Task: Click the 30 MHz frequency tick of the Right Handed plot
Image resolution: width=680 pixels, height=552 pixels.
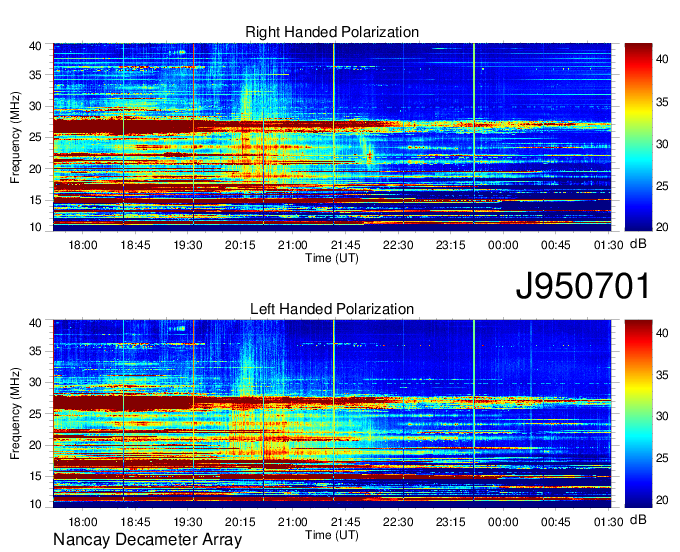Action: (x=36, y=106)
